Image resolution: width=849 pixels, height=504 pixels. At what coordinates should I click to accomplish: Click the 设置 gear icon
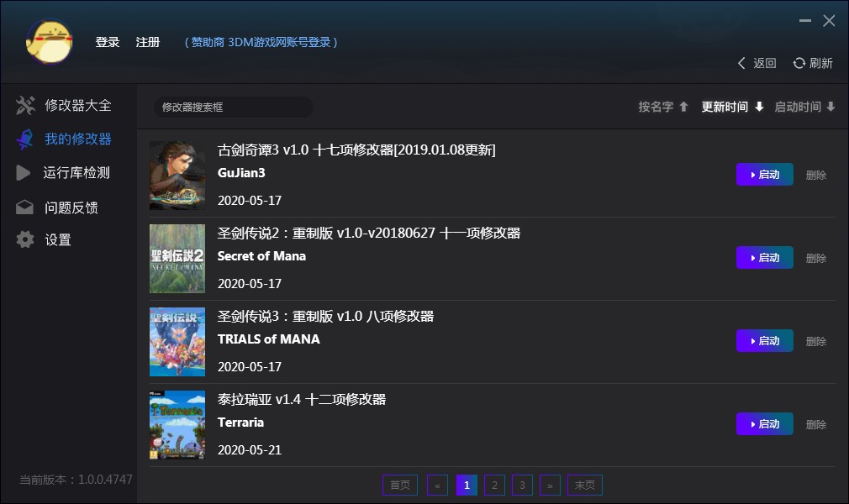[25, 239]
